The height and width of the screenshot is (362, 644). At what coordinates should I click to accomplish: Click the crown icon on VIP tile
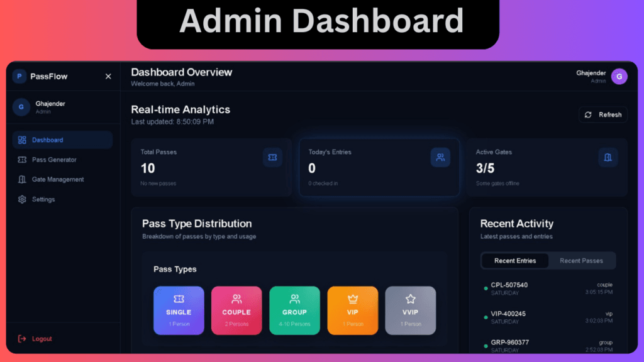[352, 299]
